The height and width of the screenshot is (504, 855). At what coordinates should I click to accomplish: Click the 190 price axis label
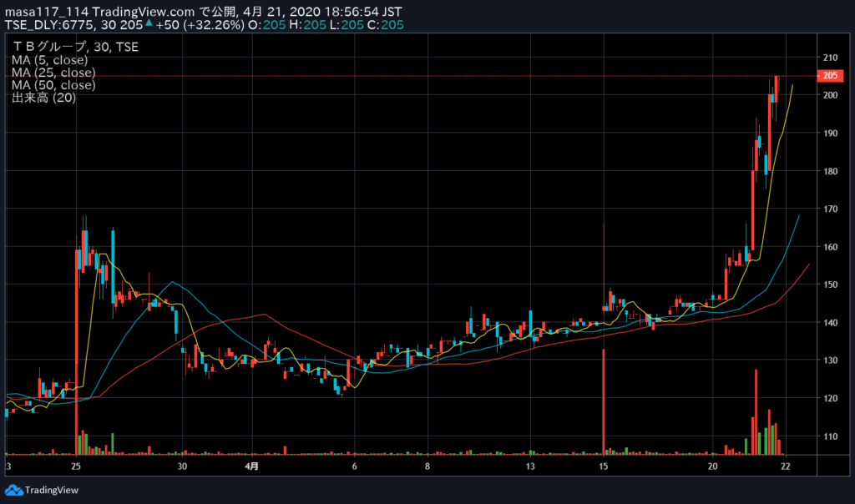click(831, 134)
